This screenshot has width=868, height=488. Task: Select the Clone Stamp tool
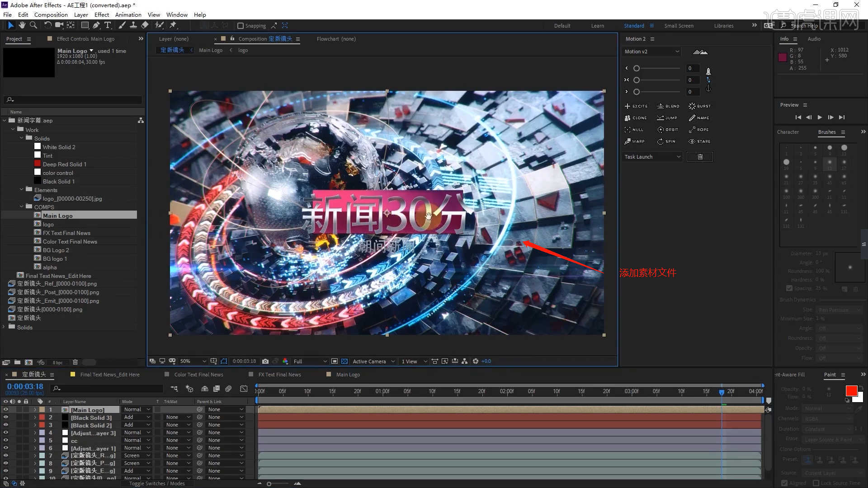[x=133, y=25]
